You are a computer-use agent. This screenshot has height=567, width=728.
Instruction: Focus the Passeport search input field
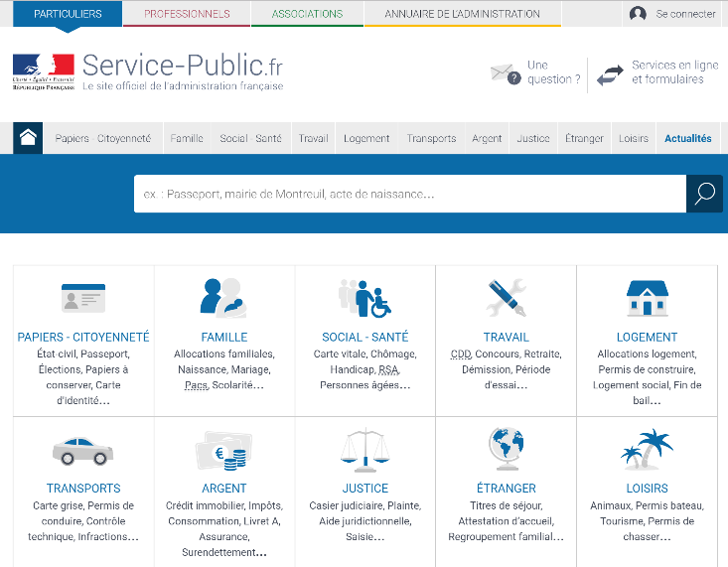(x=409, y=194)
